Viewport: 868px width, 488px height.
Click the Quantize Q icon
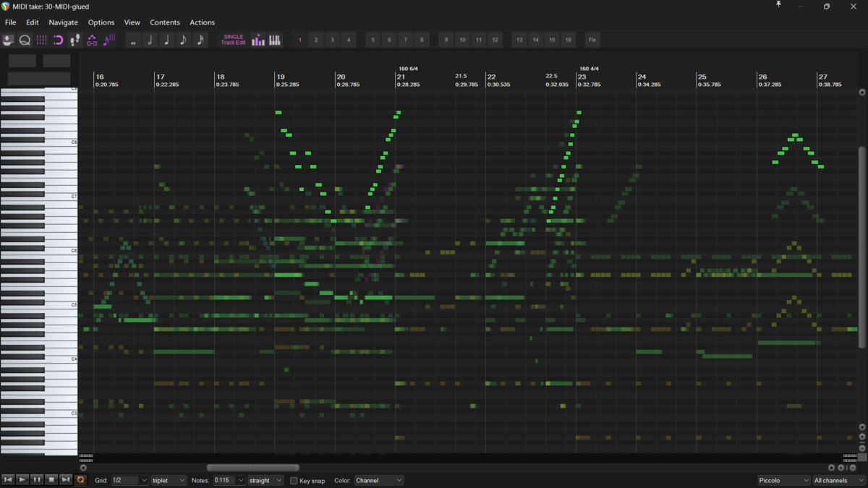[25, 40]
